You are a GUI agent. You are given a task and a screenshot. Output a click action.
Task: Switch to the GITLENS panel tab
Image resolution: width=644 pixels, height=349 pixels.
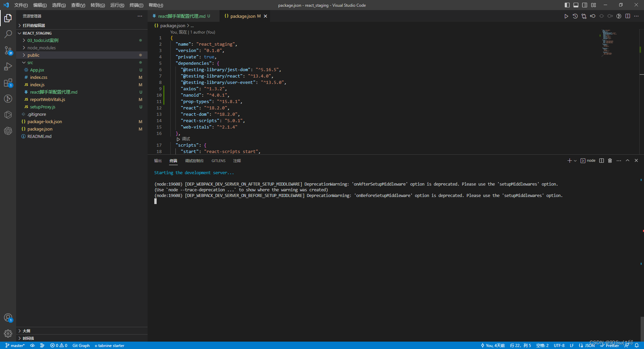coord(218,161)
